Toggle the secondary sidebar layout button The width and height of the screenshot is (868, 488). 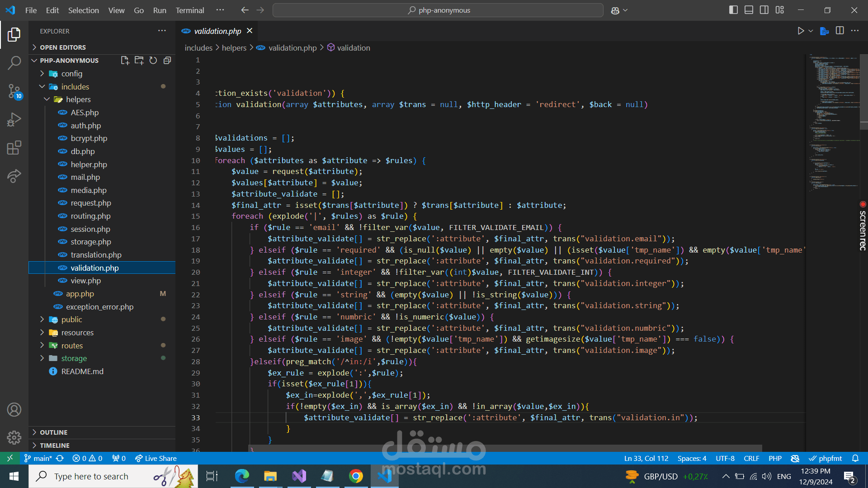(x=764, y=10)
